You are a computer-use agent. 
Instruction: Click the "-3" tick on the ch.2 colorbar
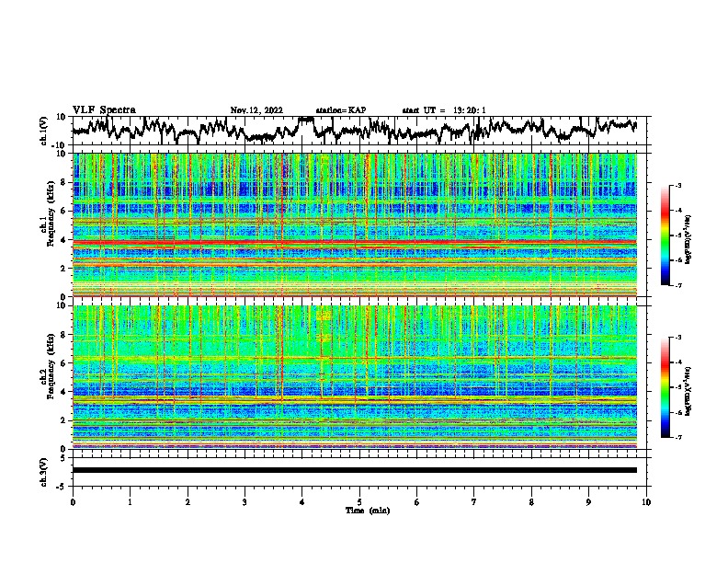pyautogui.click(x=677, y=338)
